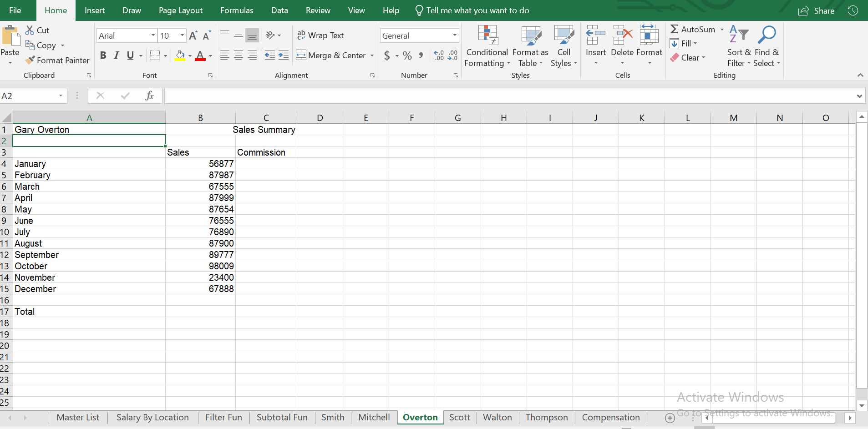Open the Compensation sheet tab
Viewport: 868px width, 429px height.
pyautogui.click(x=610, y=417)
